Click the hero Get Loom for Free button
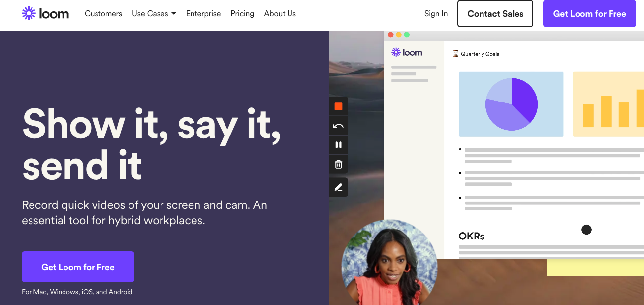The width and height of the screenshot is (644, 305). coord(78,267)
